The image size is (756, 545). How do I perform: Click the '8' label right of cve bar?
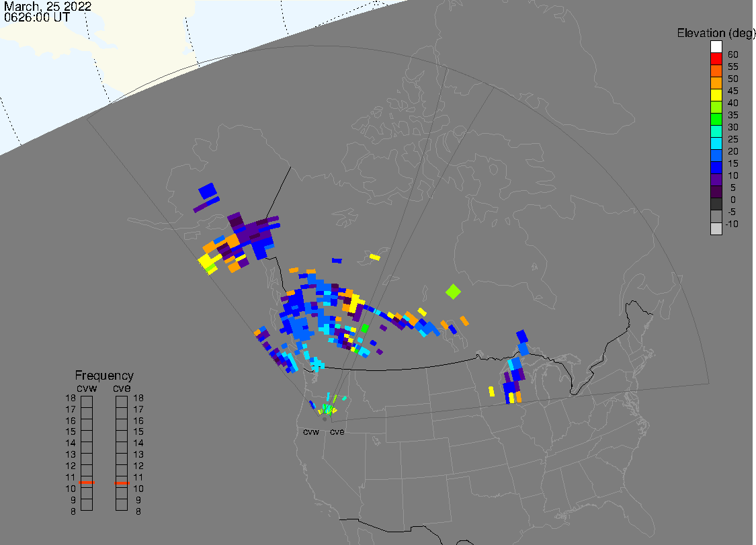tap(138, 511)
